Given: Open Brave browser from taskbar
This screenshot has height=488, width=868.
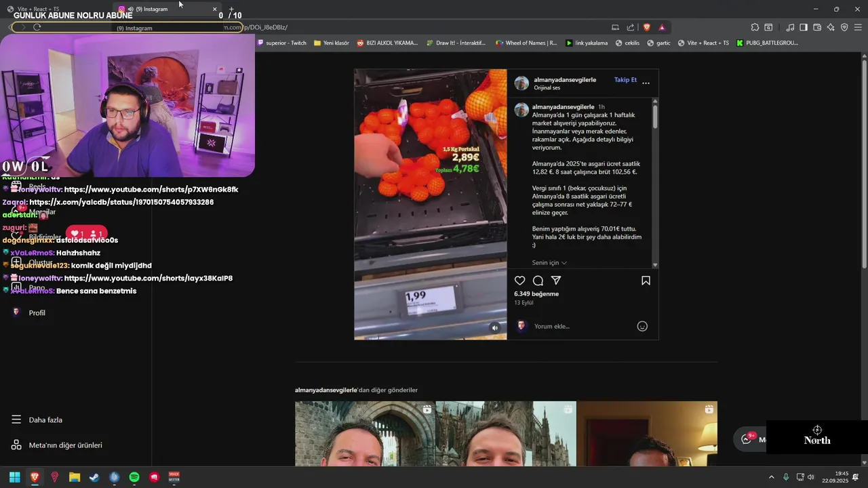Looking at the screenshot, I should click(x=35, y=477).
